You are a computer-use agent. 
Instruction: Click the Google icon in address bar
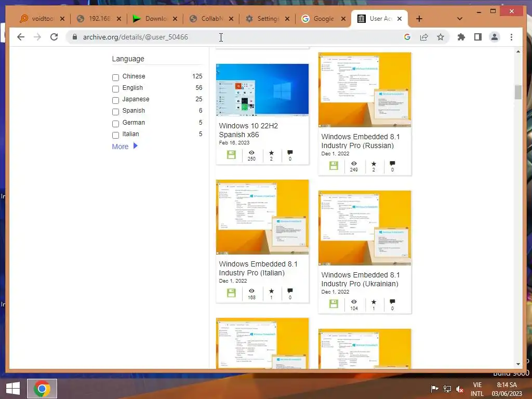[x=407, y=37]
